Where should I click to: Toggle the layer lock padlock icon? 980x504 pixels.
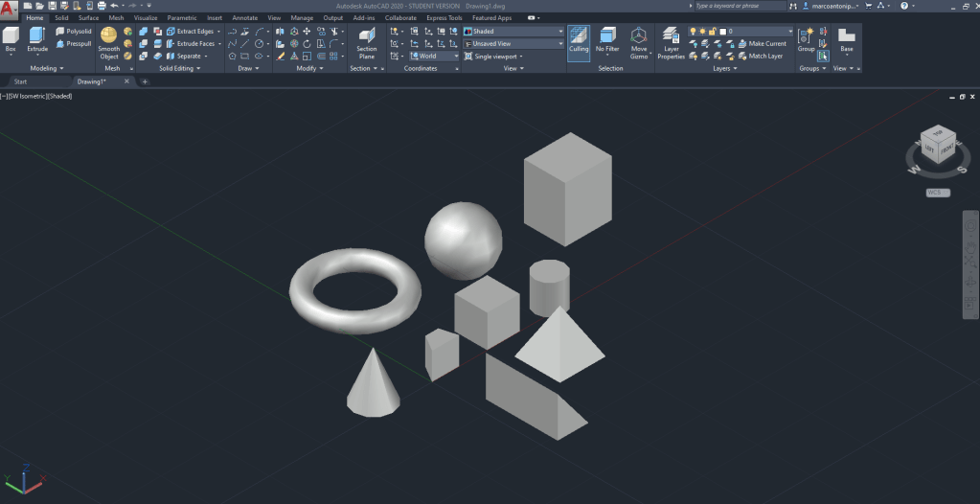click(711, 31)
